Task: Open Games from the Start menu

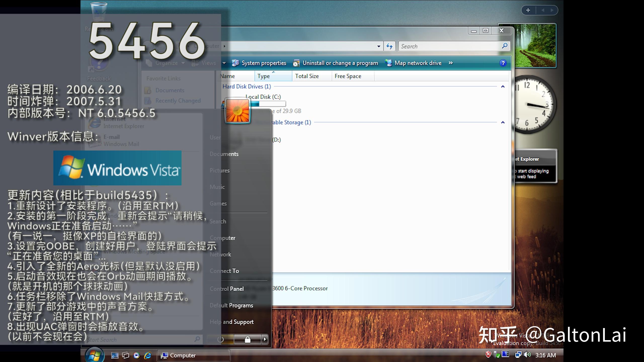Action: tap(218, 203)
